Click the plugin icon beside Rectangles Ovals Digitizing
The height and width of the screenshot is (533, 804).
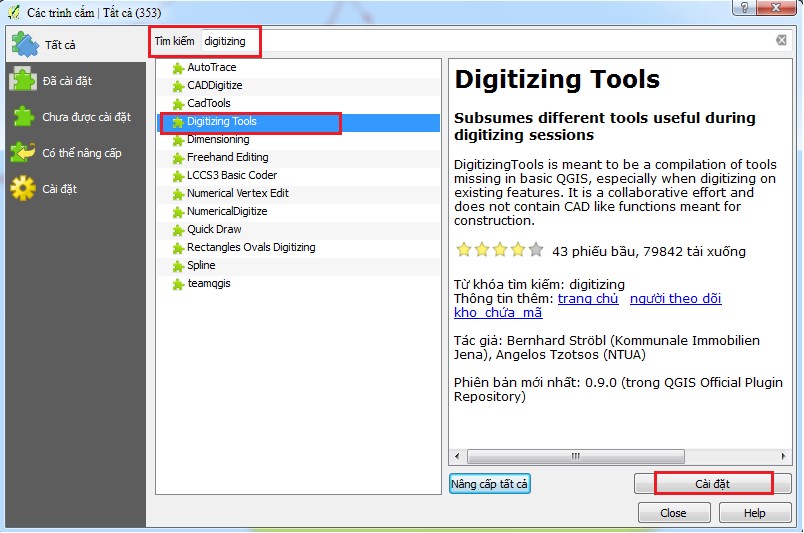178,248
